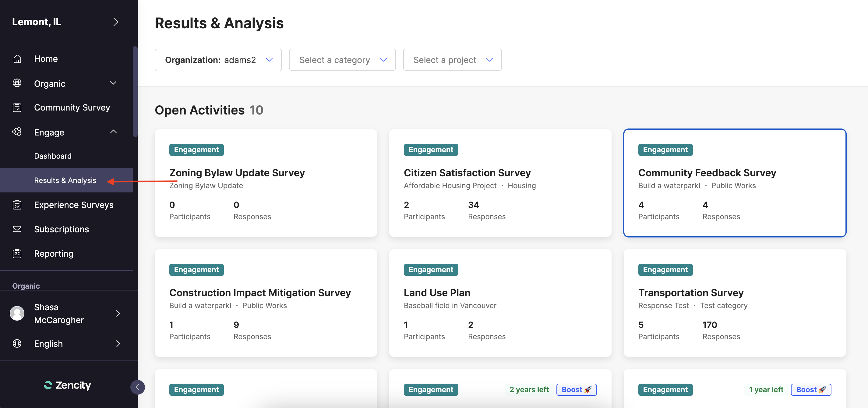Screen dimensions: 868x408
Task: Expand the Organic menu chevron
Action: point(113,83)
